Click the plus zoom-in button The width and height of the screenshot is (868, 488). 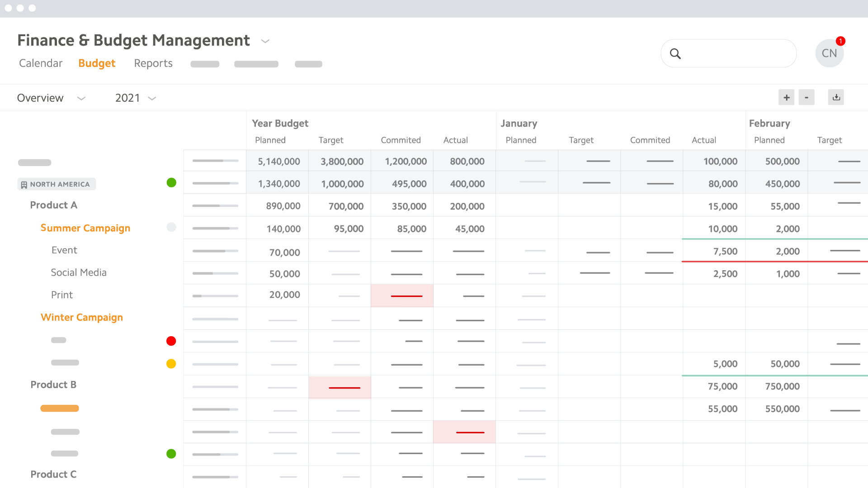pyautogui.click(x=786, y=97)
